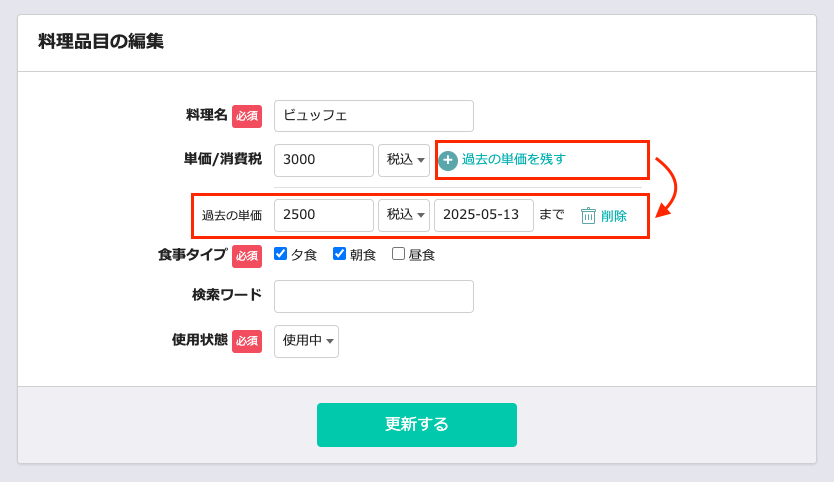The height and width of the screenshot is (482, 834).
Task: Click the plus icon beside 過去の単価を残す
Action: [x=448, y=160]
